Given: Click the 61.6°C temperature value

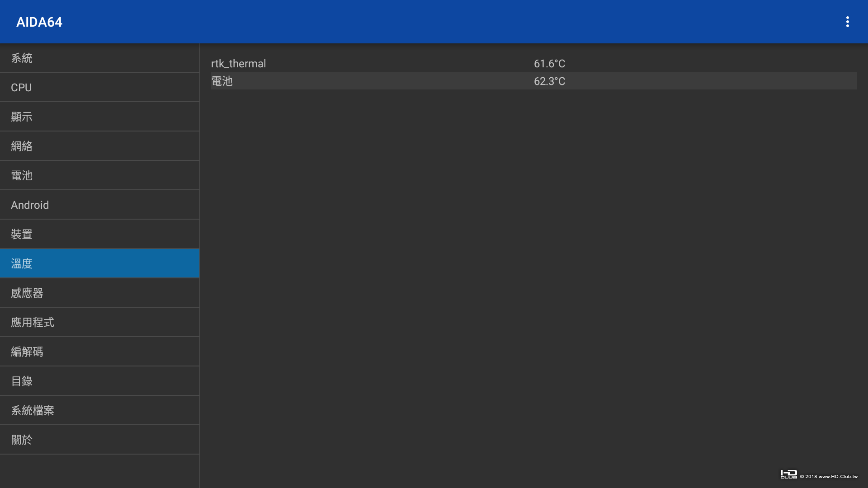Looking at the screenshot, I should tap(549, 64).
